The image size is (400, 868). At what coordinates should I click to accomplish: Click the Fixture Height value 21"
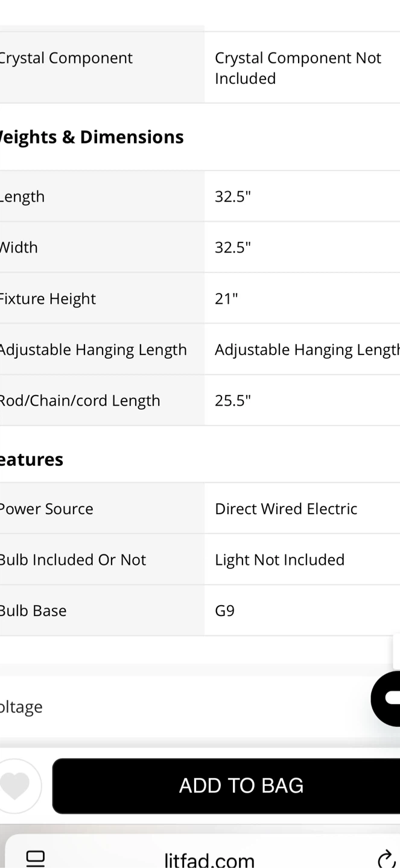click(x=226, y=298)
